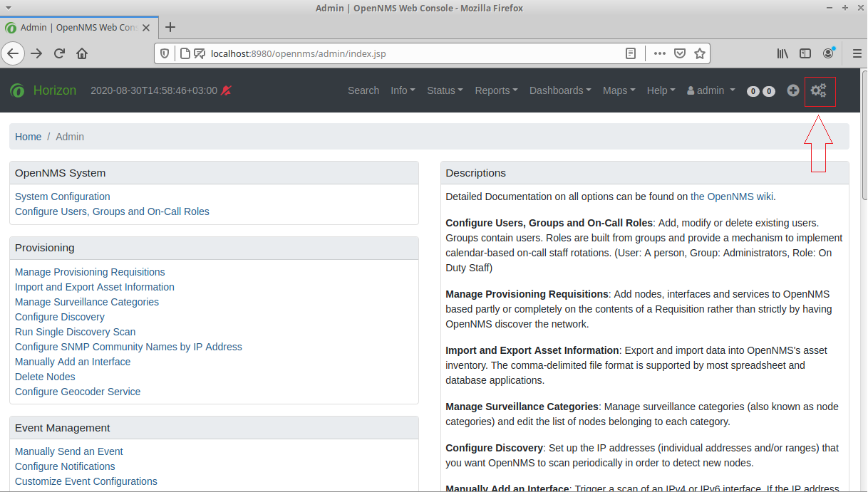The width and height of the screenshot is (868, 492).
Task: Open Firefox hamburger menu
Action: click(857, 53)
